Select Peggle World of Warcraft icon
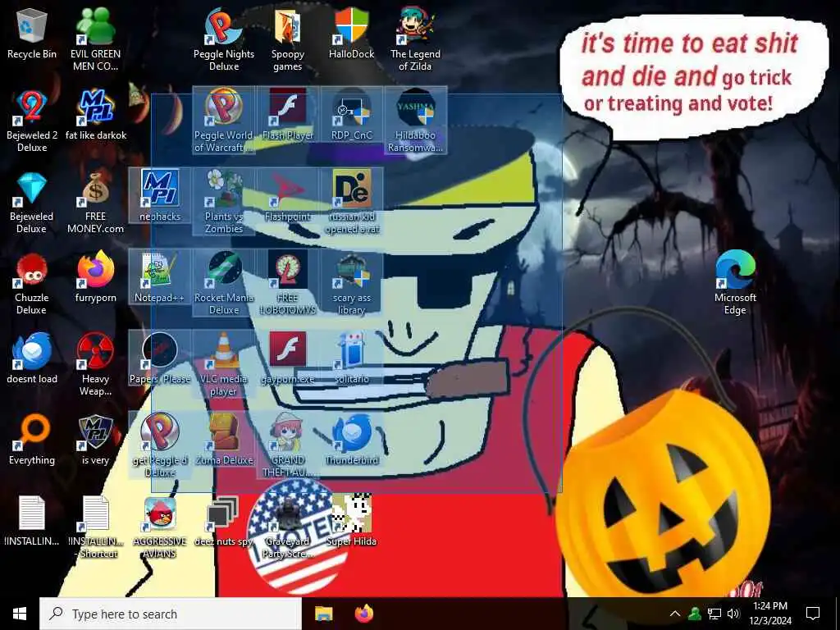840x630 pixels. (x=224, y=121)
